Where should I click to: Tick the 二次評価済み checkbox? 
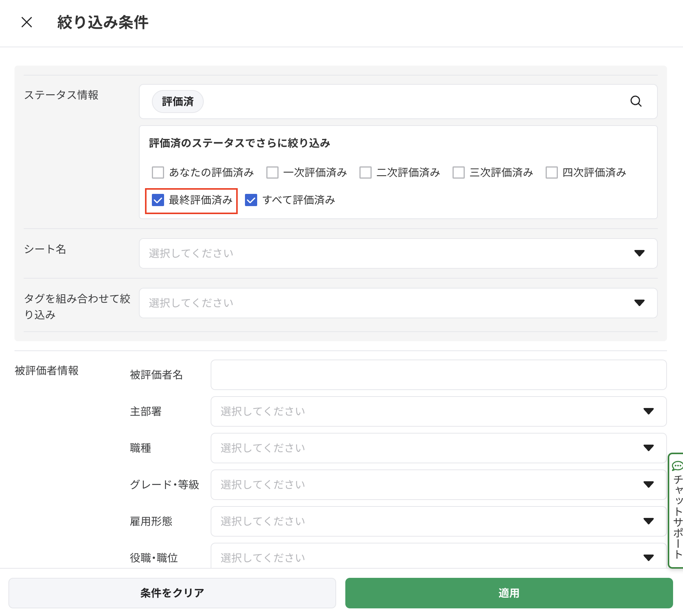366,173
